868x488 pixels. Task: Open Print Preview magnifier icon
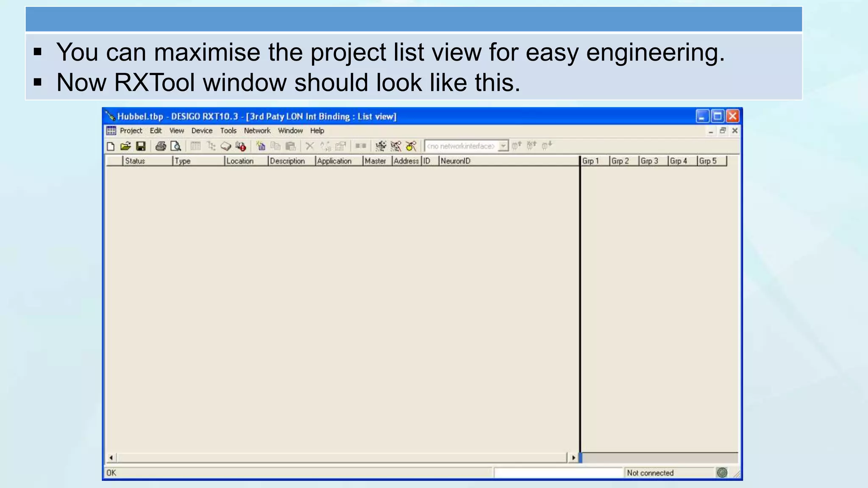click(175, 147)
